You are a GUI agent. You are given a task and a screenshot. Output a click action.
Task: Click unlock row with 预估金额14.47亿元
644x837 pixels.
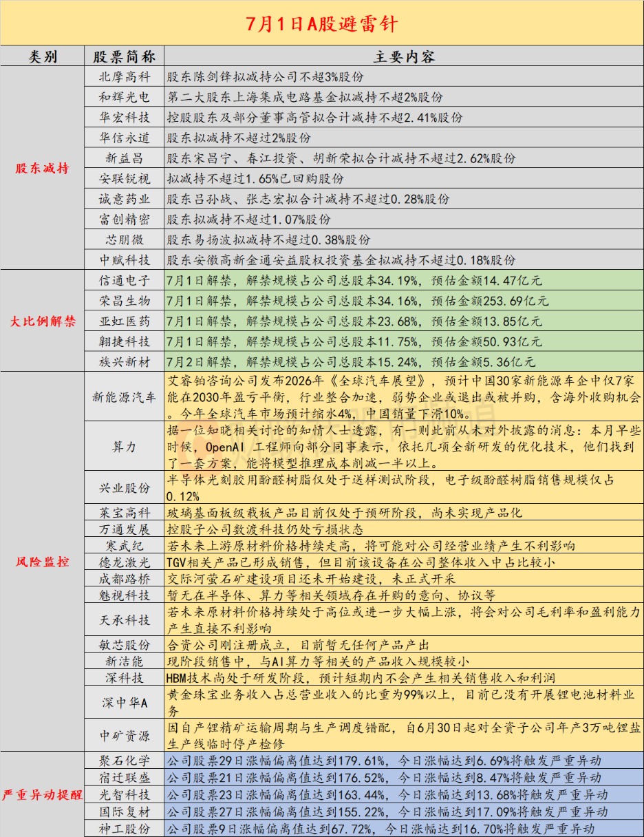pos(403,280)
